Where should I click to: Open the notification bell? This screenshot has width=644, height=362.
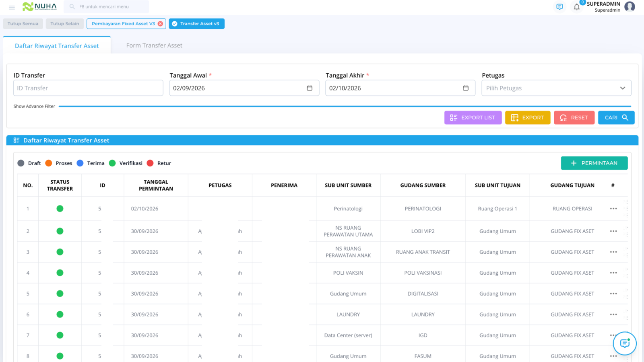point(577,7)
